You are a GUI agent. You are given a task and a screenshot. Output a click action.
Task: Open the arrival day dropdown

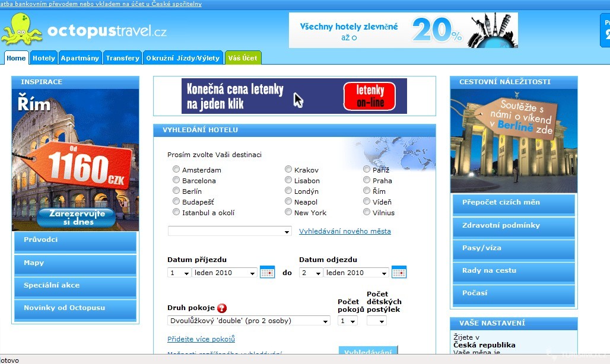[x=179, y=273]
